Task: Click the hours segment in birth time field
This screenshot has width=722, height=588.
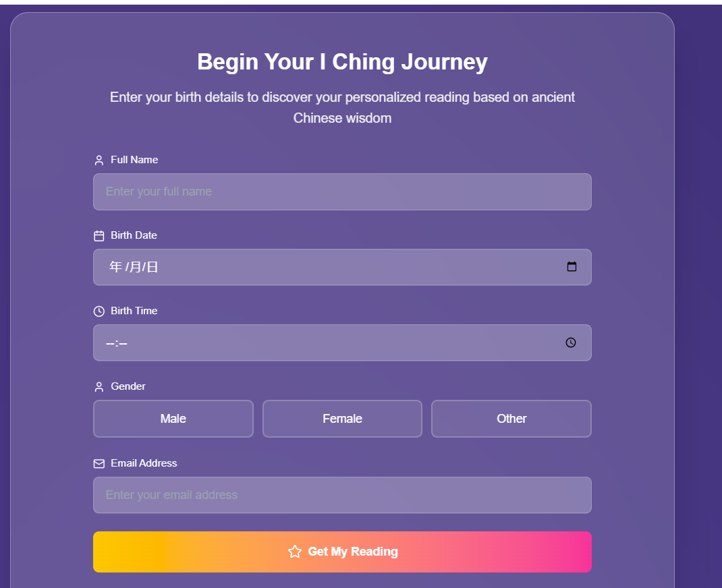Action: point(110,343)
